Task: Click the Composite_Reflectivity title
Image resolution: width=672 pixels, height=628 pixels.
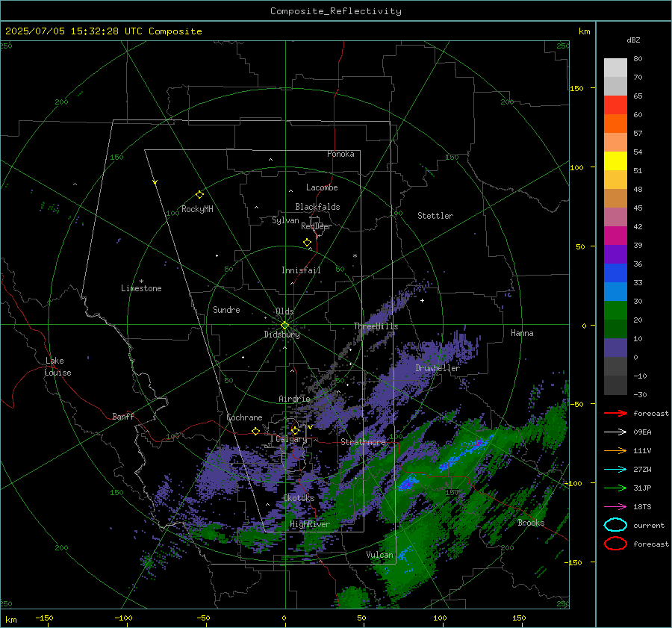Action: [335, 11]
